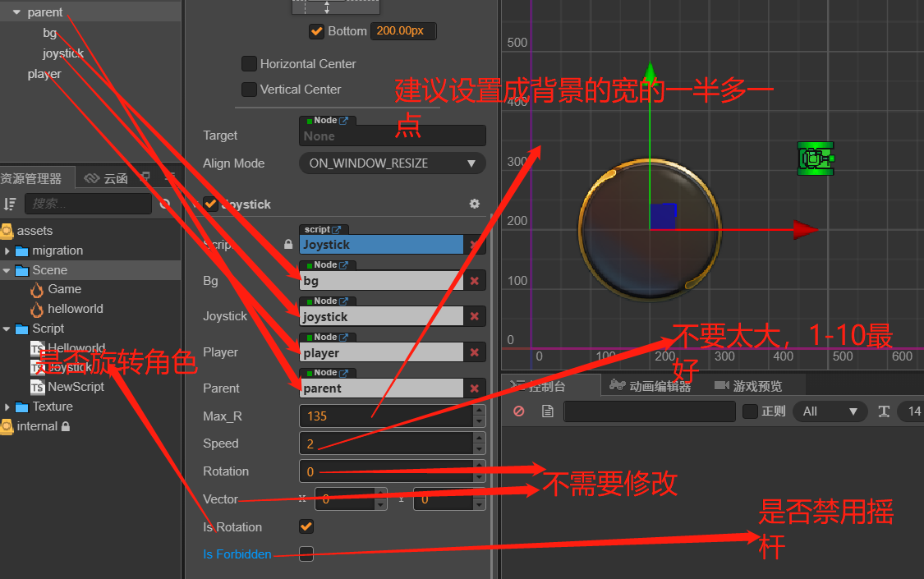The width and height of the screenshot is (924, 579).
Task: Click the console filter text field
Action: click(x=650, y=411)
